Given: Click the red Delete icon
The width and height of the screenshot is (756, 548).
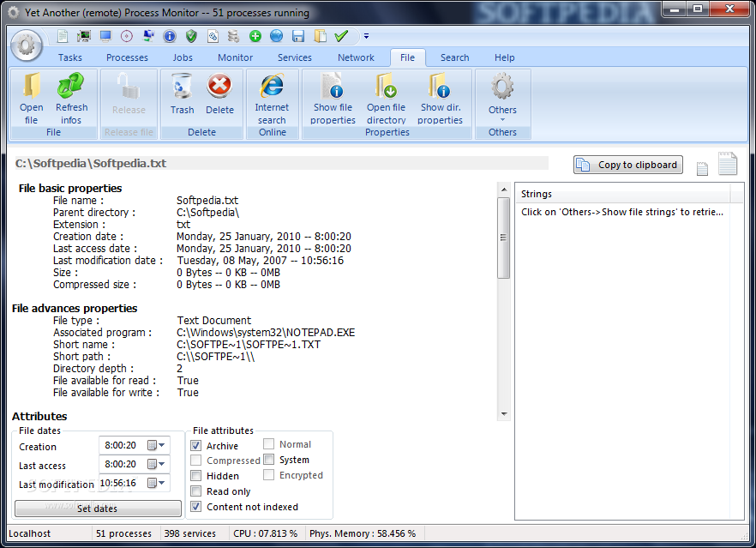Looking at the screenshot, I should coord(219,93).
